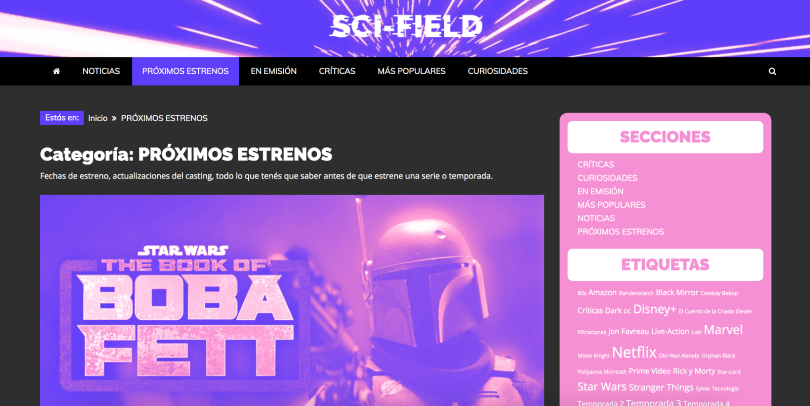Click the home icon in navigation bar
Image resolution: width=810 pixels, height=406 pixels.
point(56,71)
